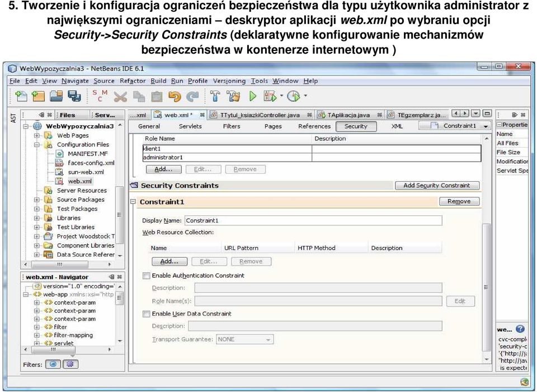The height and width of the screenshot is (392, 537).
Task: Click the Save All toolbar icon
Action: pyautogui.click(x=74, y=96)
